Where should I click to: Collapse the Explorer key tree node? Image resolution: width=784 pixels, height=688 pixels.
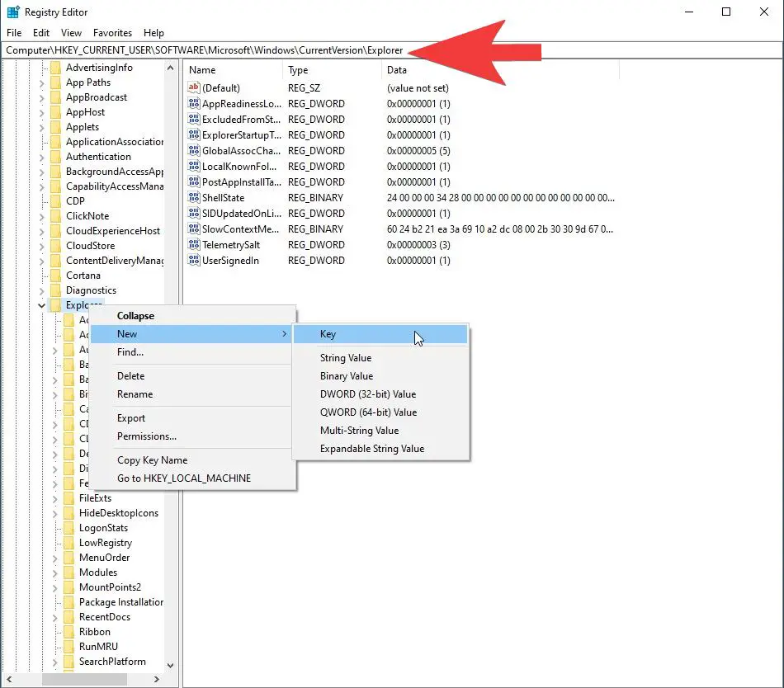click(x=41, y=305)
